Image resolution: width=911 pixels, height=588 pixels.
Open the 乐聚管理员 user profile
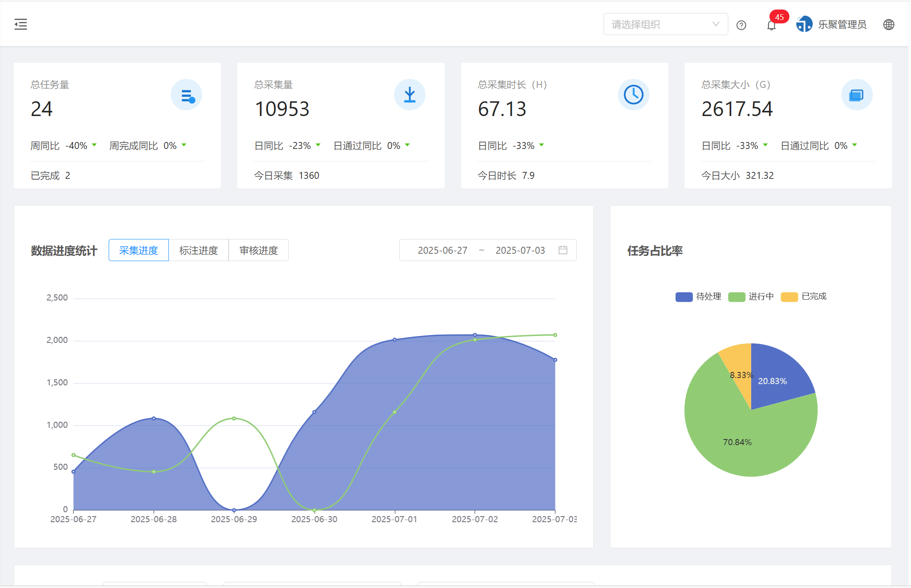coord(831,25)
